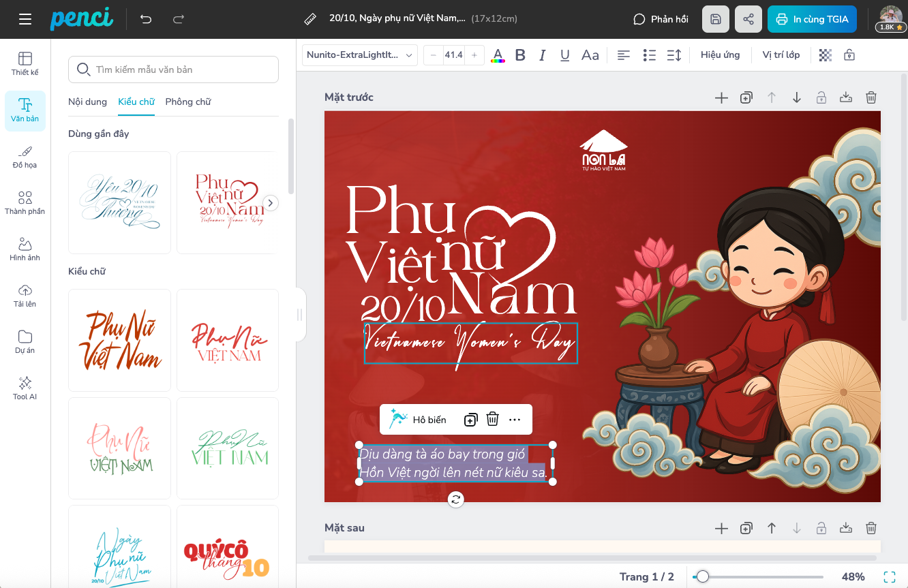Screen dimensions: 908x588
Task: Click the undo arrow icon
Action: [146, 19]
